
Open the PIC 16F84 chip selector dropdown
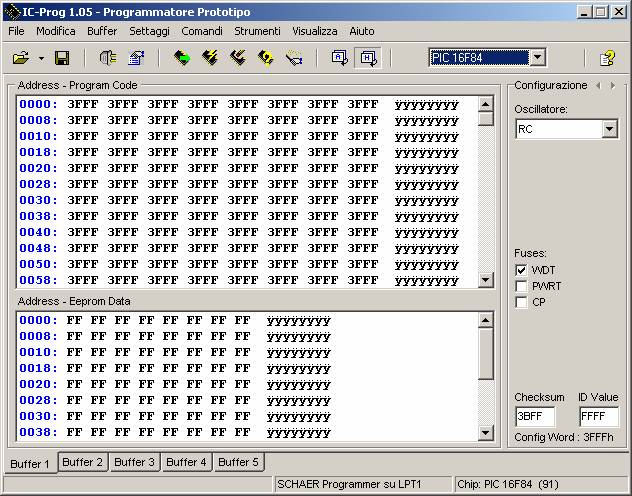pyautogui.click(x=538, y=58)
